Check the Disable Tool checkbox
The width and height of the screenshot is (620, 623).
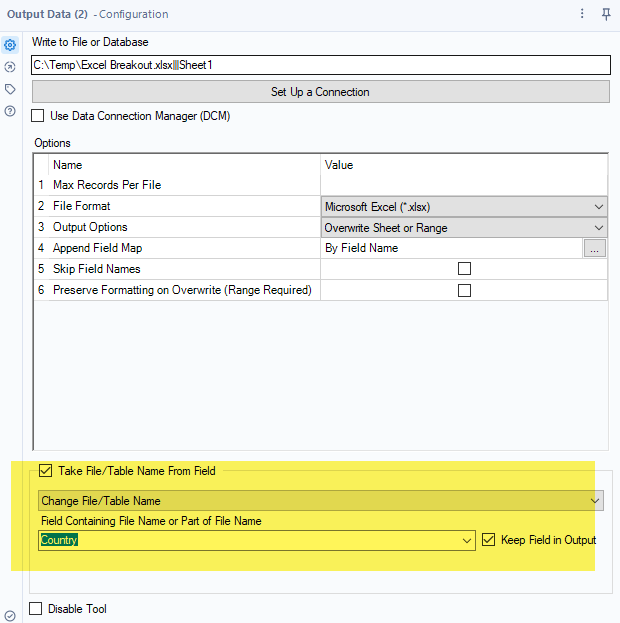click(x=36, y=609)
